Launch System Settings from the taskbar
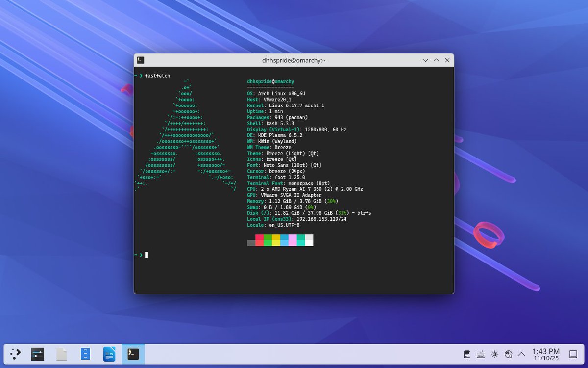588x368 pixels. click(x=38, y=354)
